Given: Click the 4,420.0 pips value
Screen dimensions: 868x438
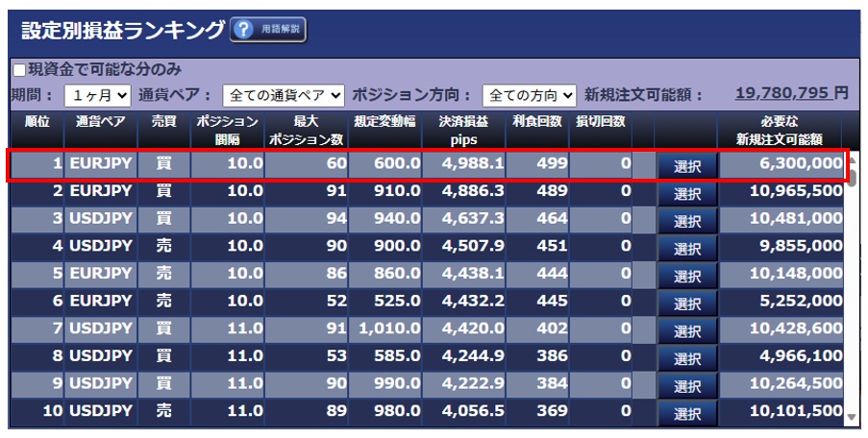Looking at the screenshot, I should pyautogui.click(x=473, y=329).
